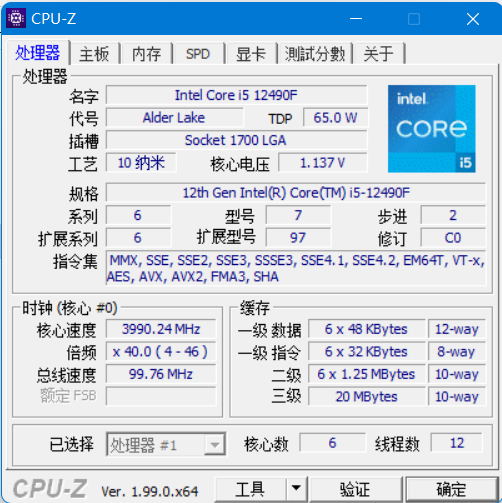Viewport: 502px width, 503px height.
Task: Open the SPD tab
Action: (198, 54)
